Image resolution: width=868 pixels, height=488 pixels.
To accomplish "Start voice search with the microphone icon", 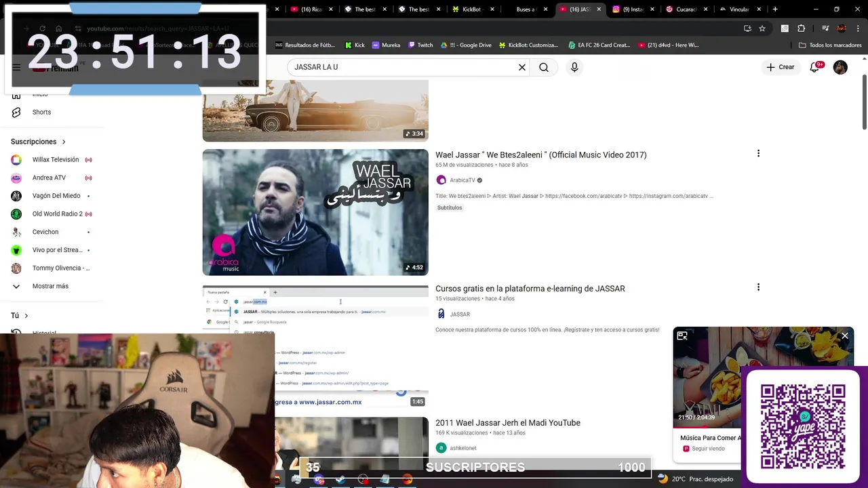I will pyautogui.click(x=574, y=67).
